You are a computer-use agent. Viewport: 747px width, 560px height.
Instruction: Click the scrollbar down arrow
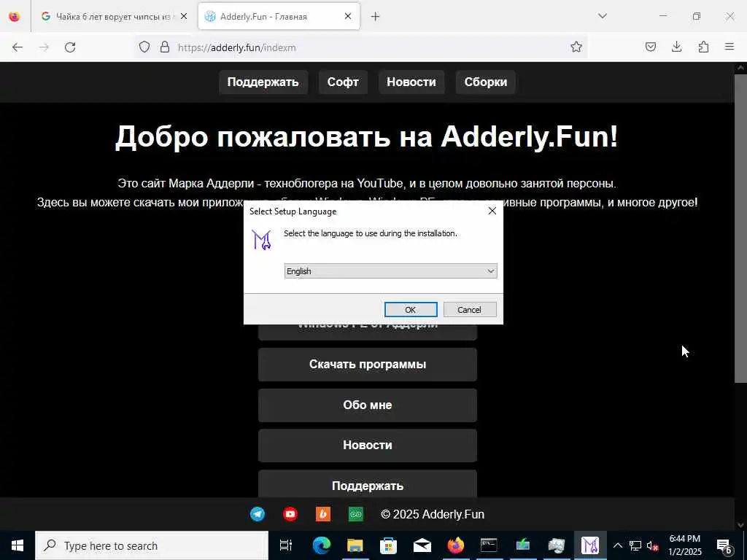(x=740, y=525)
